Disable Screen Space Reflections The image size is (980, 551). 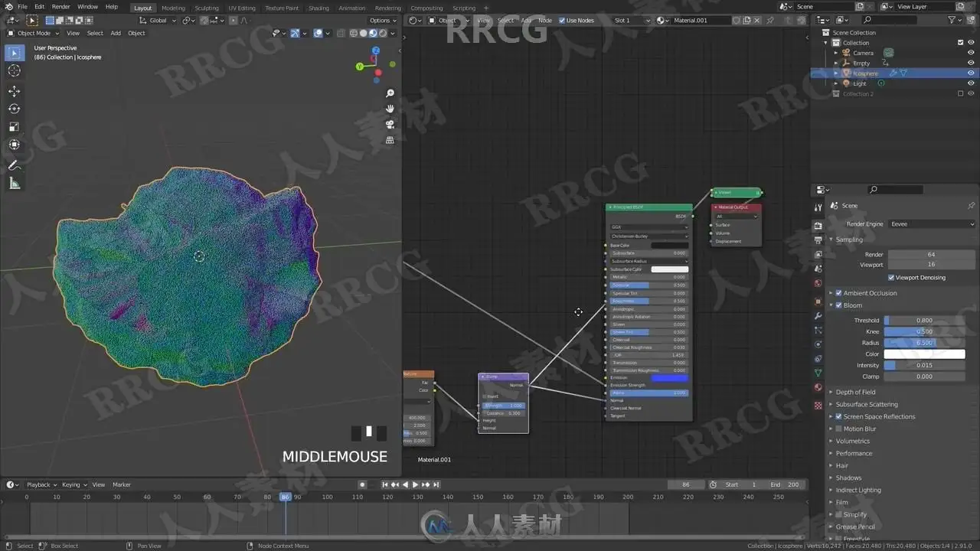[x=838, y=417]
